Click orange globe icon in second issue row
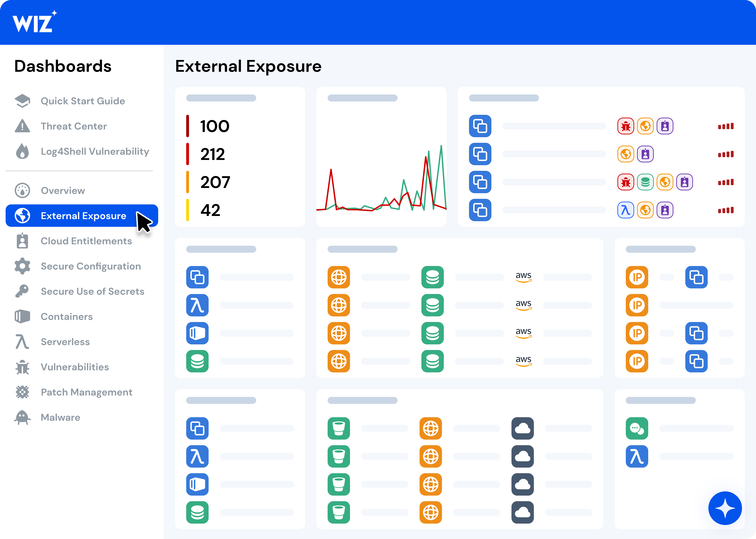Image resolution: width=756 pixels, height=539 pixels. click(626, 154)
